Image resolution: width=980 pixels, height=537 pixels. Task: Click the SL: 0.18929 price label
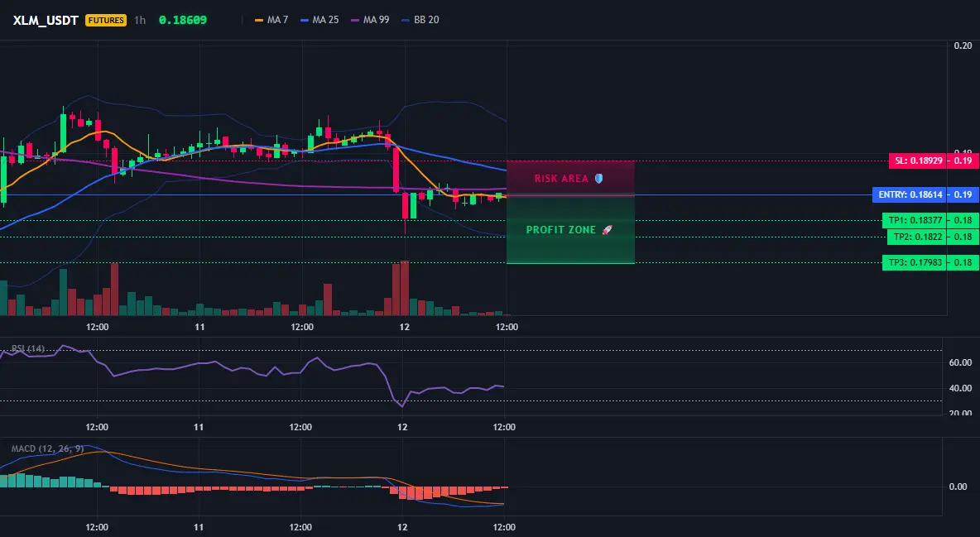tap(918, 161)
